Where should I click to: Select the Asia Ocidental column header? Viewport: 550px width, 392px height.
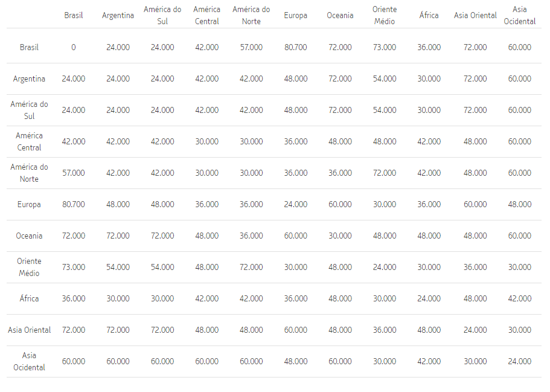coord(519,16)
